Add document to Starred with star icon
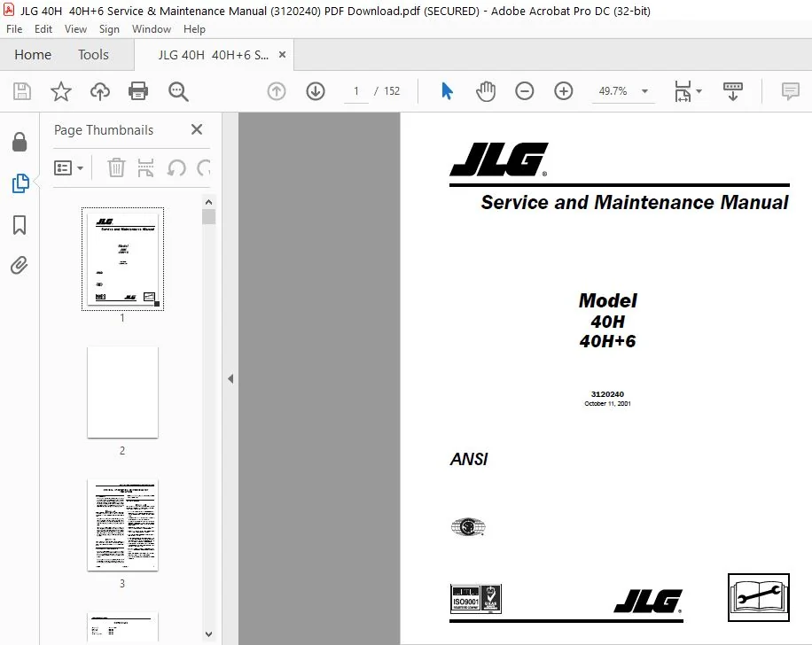Viewport: 812px width, 645px height. pyautogui.click(x=60, y=91)
